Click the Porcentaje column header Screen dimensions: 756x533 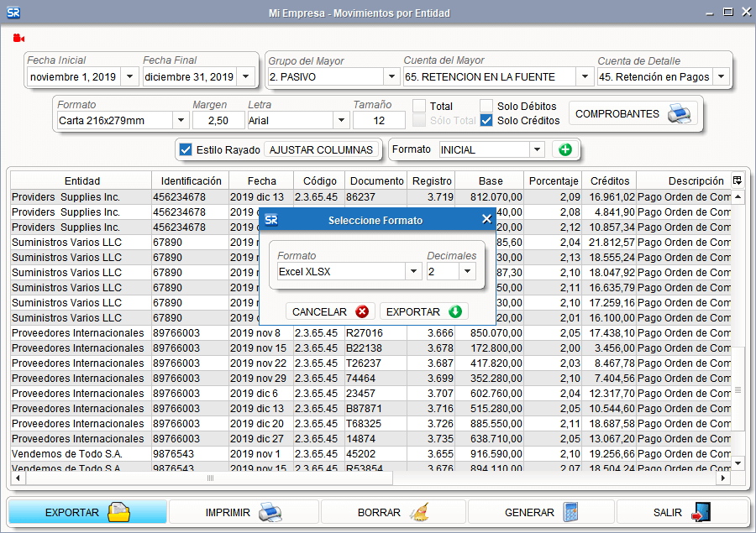pos(553,180)
